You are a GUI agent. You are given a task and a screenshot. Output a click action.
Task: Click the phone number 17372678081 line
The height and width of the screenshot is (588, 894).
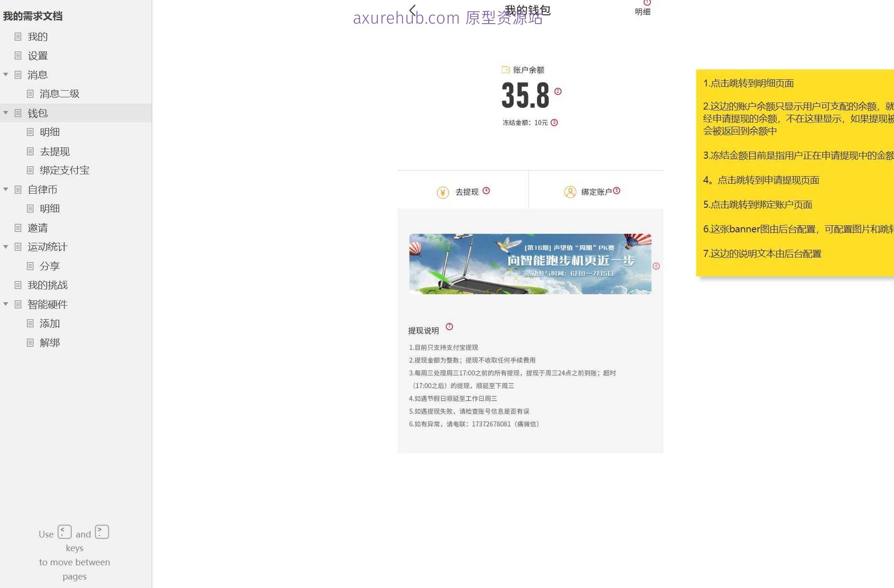pos(475,424)
